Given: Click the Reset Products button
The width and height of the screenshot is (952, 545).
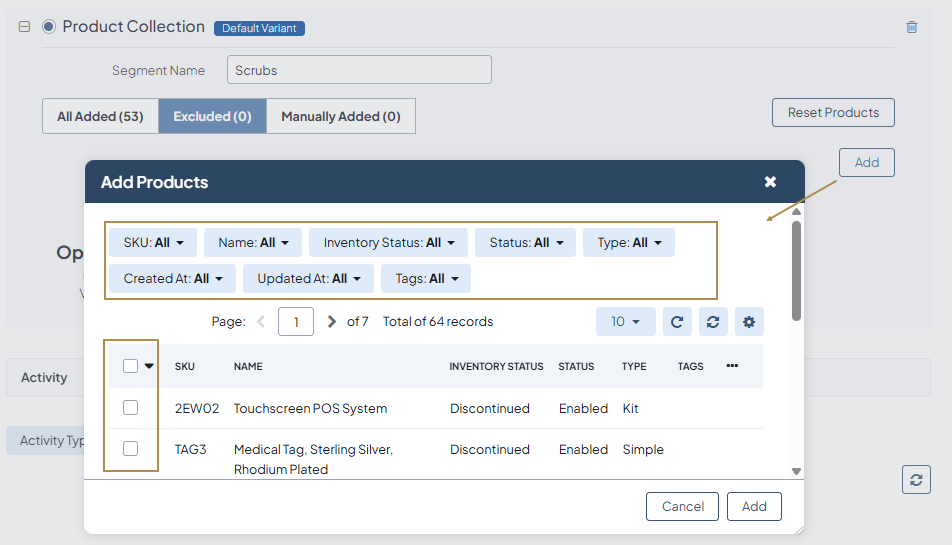Looking at the screenshot, I should tap(832, 113).
